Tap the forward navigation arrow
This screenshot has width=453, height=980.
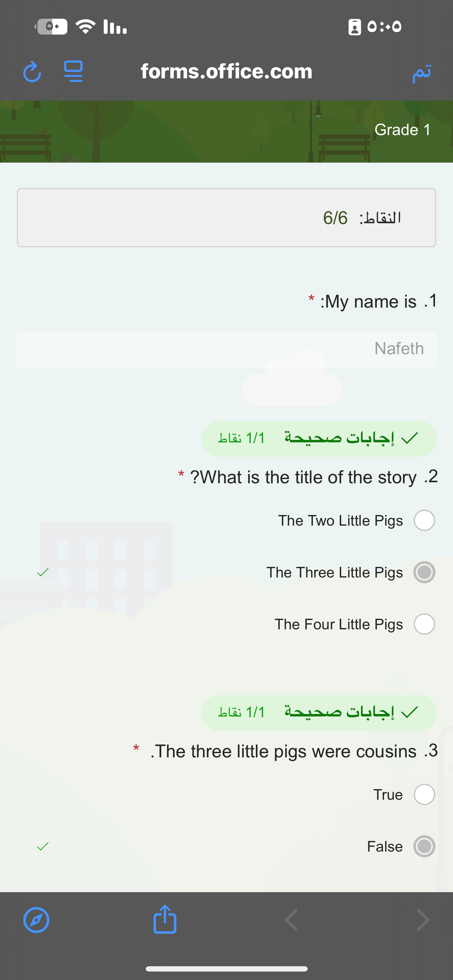coord(423,920)
